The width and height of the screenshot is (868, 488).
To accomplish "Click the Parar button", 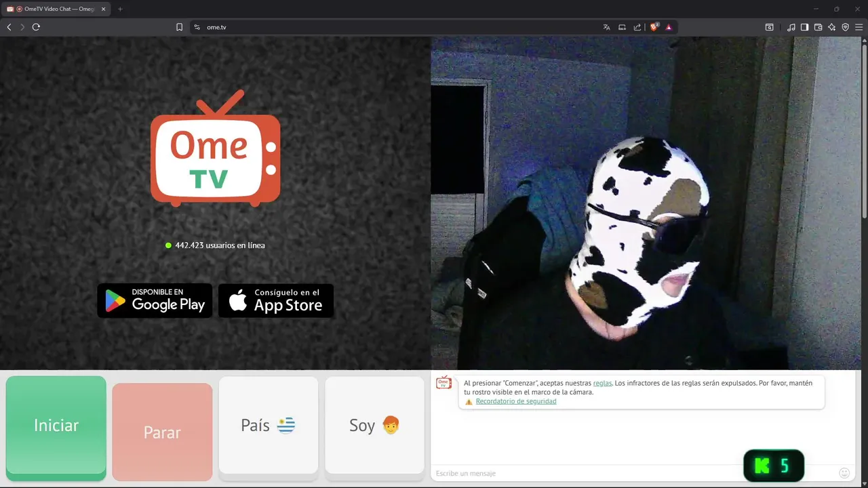I will tap(162, 432).
